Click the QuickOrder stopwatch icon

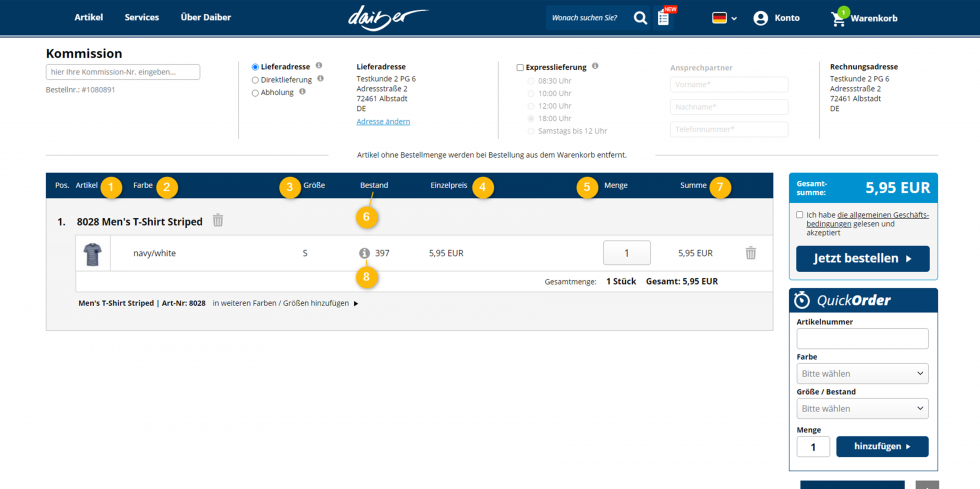point(802,300)
